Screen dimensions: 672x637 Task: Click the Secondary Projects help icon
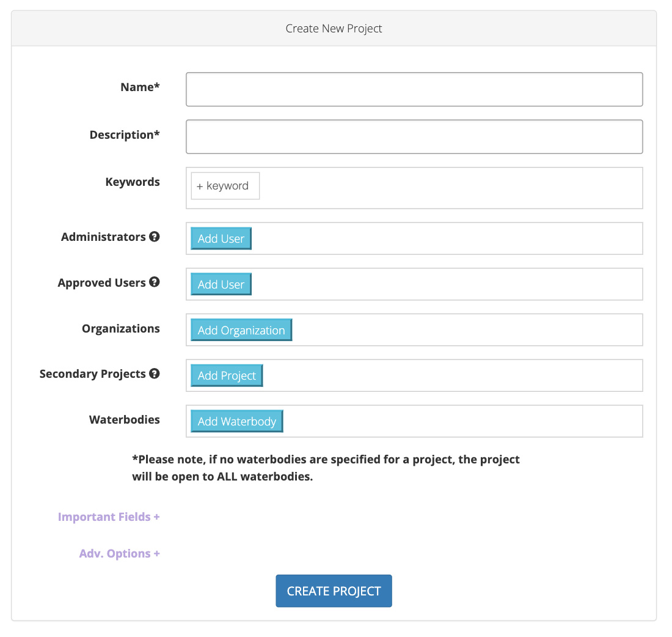click(155, 374)
